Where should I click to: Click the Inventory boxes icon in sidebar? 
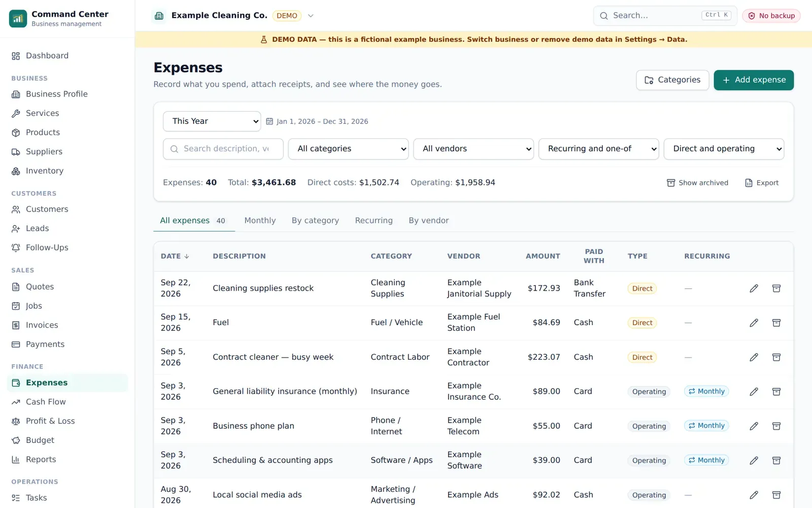pos(16,171)
